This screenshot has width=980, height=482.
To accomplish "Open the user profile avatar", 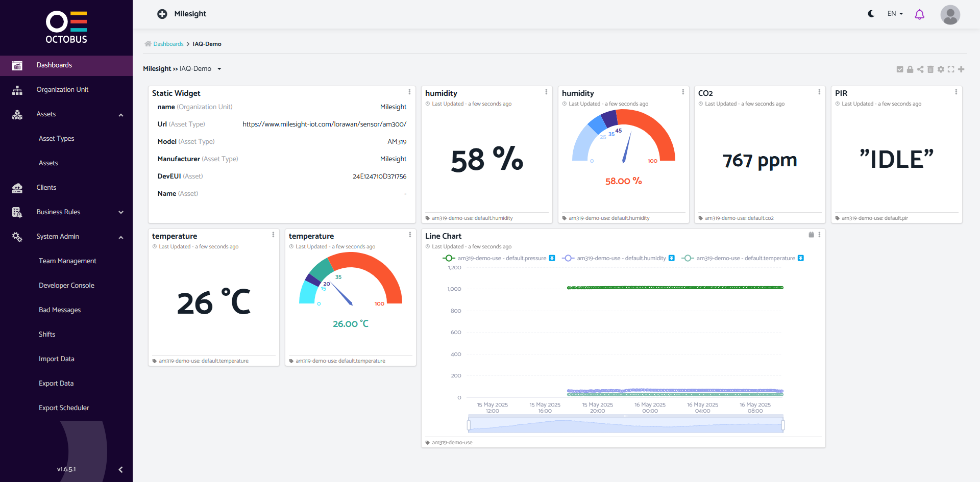I will click(950, 15).
